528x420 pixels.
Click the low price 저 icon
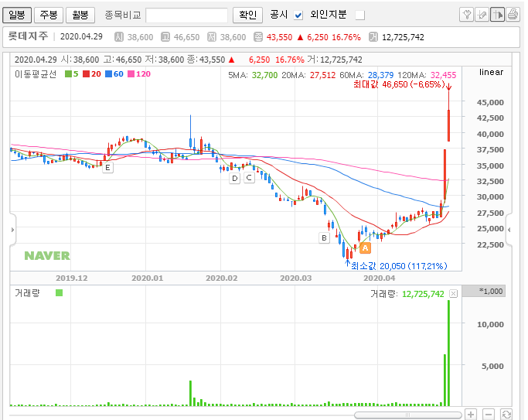pos(212,37)
